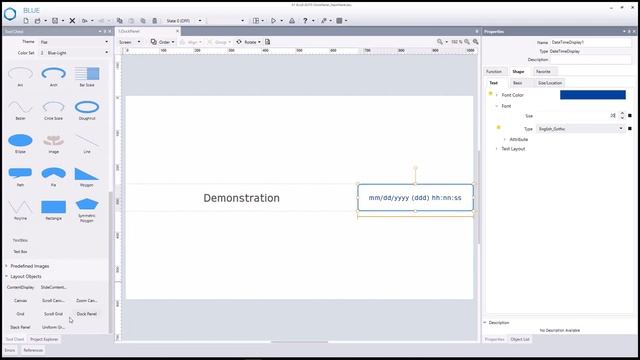Image resolution: width=640 pixels, height=360 pixels.
Task: Expand the Attribute property
Action: click(x=505, y=140)
